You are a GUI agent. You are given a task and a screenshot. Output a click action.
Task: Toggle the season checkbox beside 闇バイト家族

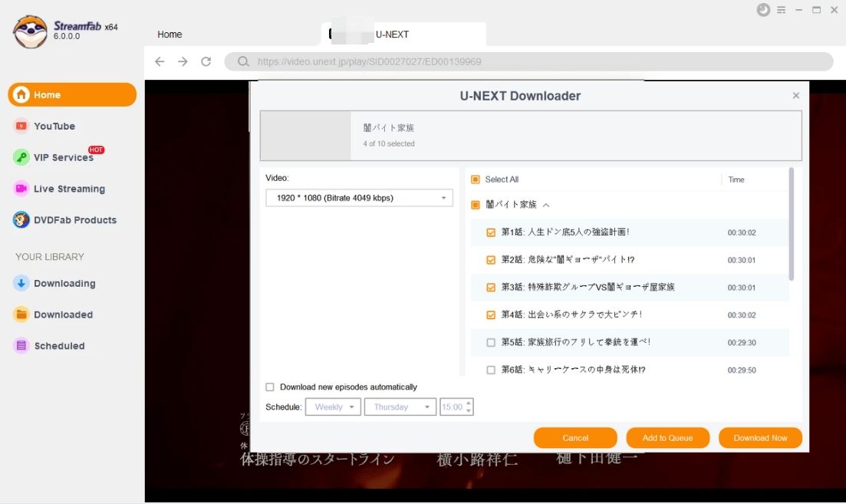(x=476, y=205)
